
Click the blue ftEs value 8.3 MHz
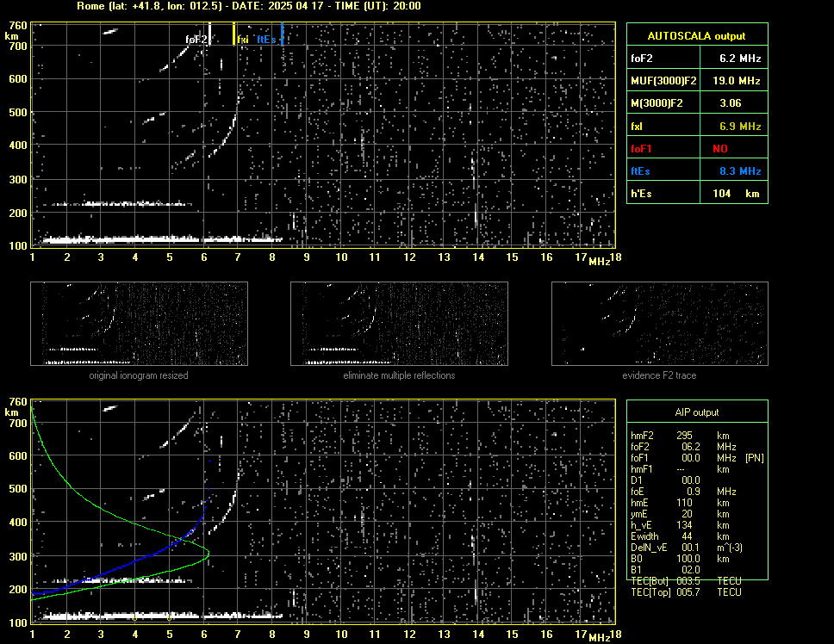[x=740, y=171]
